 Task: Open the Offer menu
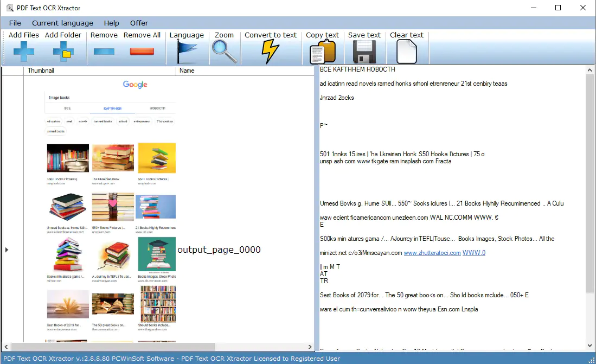click(139, 23)
